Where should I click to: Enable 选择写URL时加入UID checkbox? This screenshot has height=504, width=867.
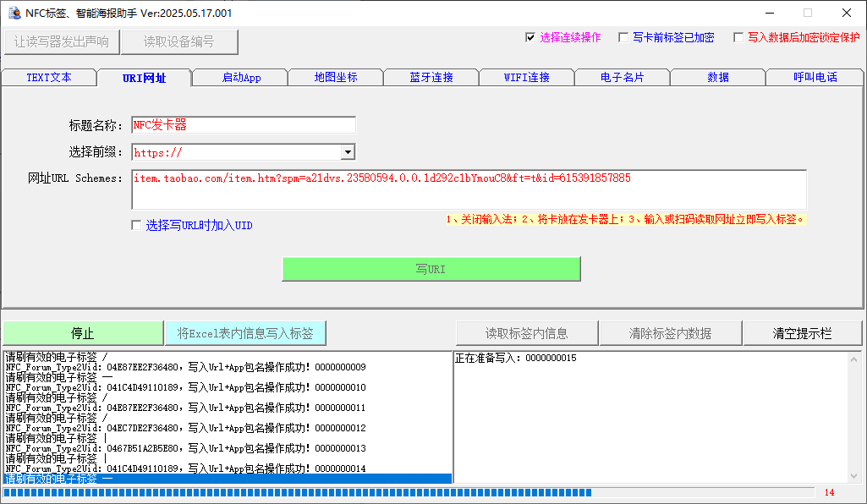point(136,225)
